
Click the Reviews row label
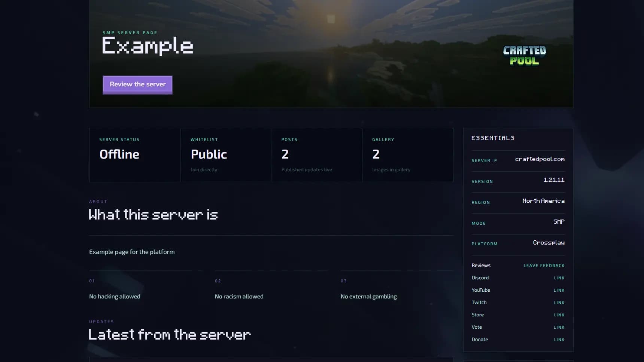[x=481, y=266]
